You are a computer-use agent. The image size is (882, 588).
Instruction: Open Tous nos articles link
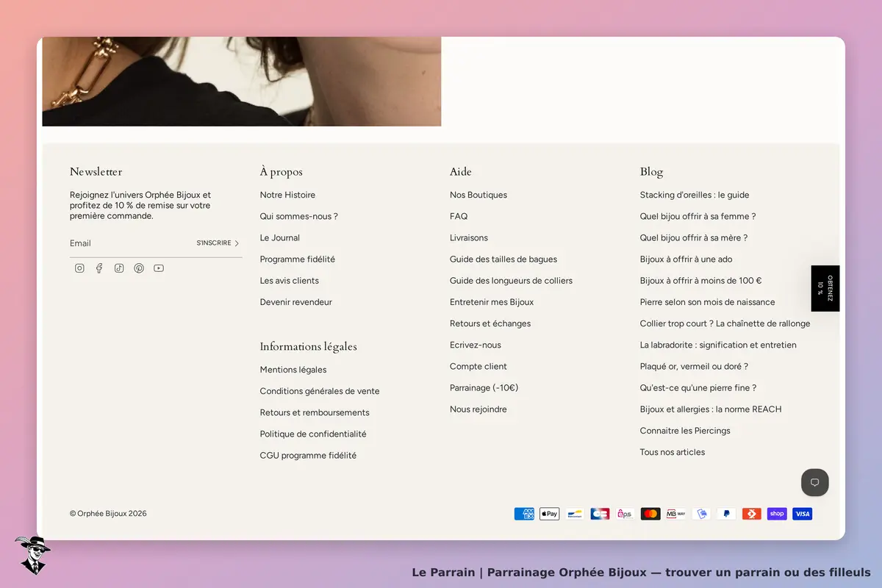[673, 452]
